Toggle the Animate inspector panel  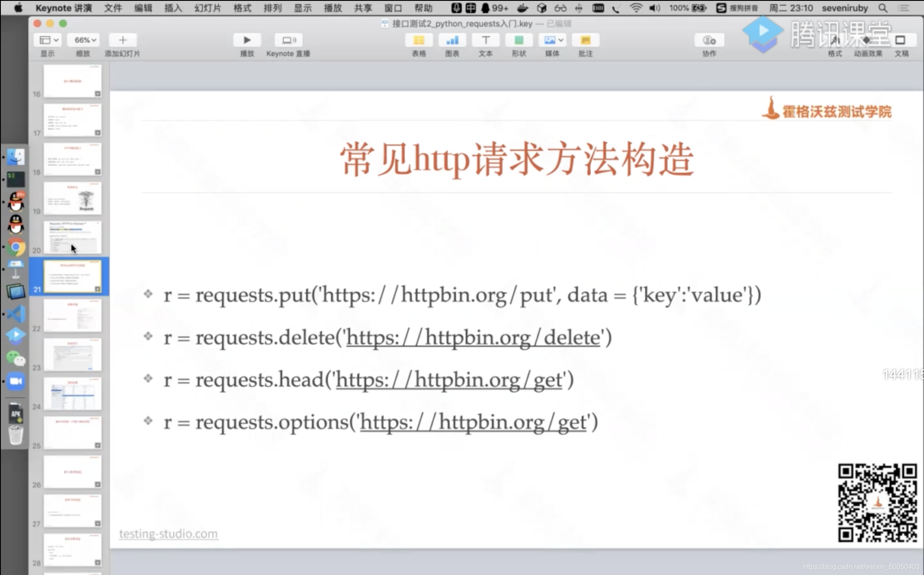pyautogui.click(x=867, y=40)
